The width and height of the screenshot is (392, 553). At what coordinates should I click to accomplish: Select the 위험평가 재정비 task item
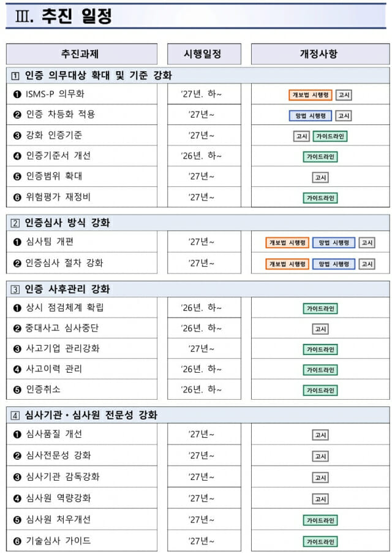click(x=58, y=197)
